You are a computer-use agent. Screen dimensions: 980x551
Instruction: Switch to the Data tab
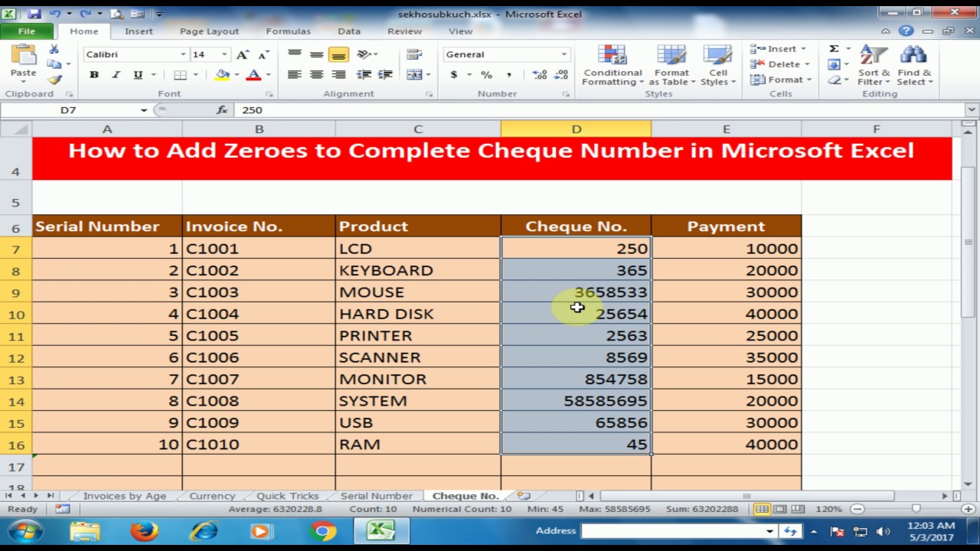coord(349,31)
